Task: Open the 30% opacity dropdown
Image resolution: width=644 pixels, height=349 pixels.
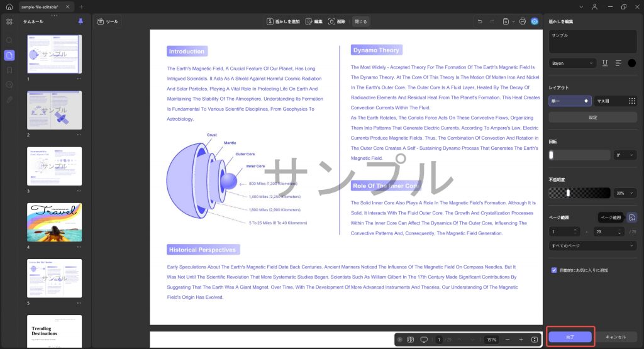Action: tap(625, 193)
